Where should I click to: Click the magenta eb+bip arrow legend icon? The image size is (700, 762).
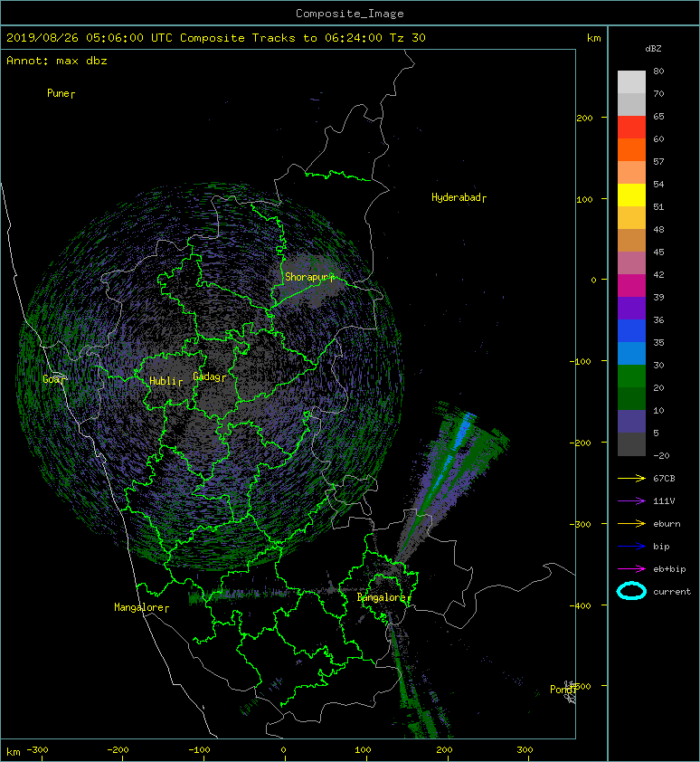[x=631, y=568]
